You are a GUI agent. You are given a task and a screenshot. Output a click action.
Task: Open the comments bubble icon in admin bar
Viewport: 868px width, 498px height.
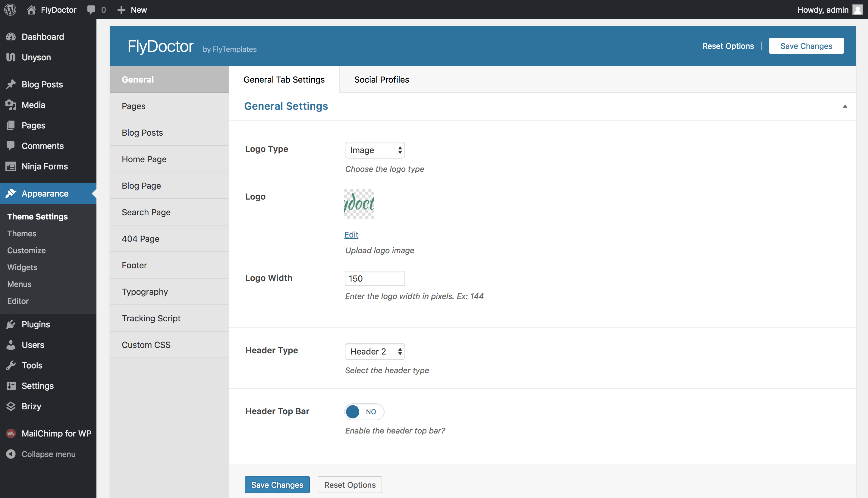click(91, 10)
